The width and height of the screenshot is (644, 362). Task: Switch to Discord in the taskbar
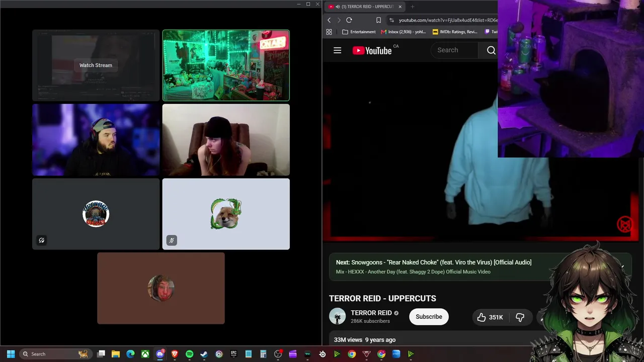click(160, 354)
